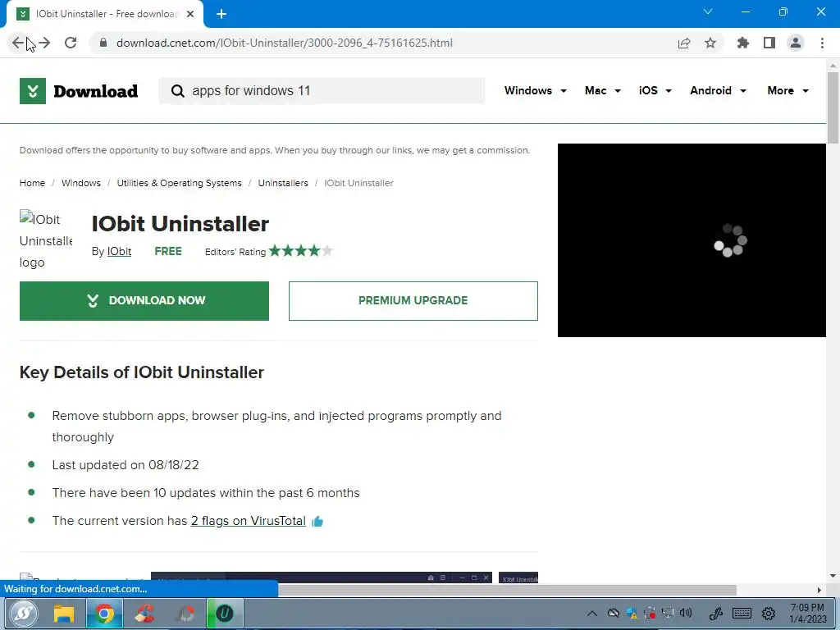Show hidden system tray icons
Image resolution: width=840 pixels, height=630 pixels.
coord(592,614)
